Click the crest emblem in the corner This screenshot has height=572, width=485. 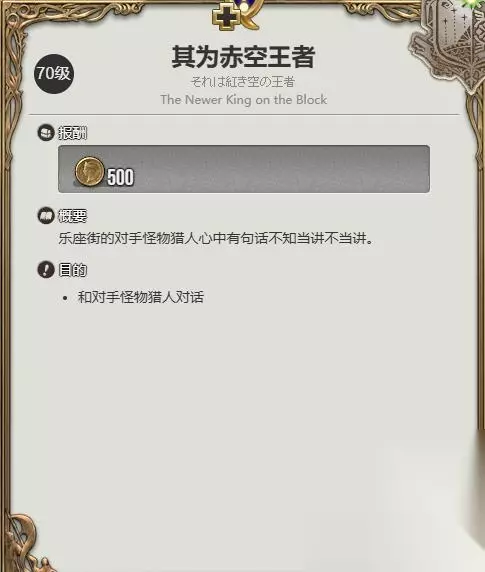point(451,40)
